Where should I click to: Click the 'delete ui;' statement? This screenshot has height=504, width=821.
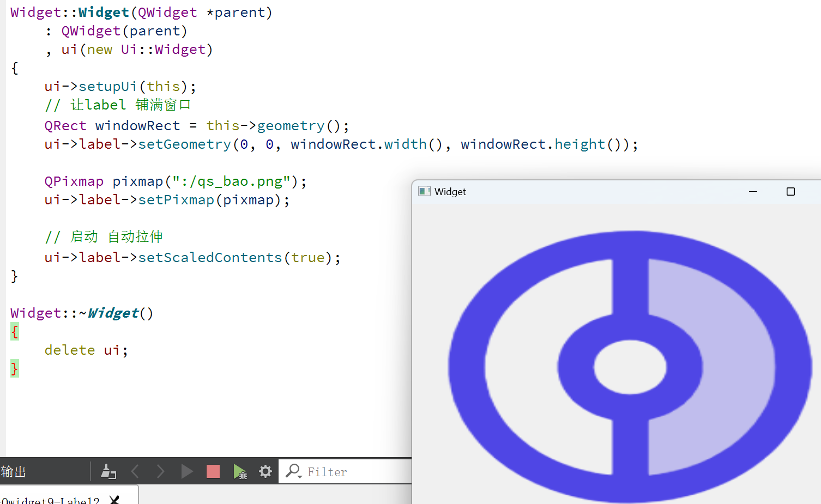point(87,350)
